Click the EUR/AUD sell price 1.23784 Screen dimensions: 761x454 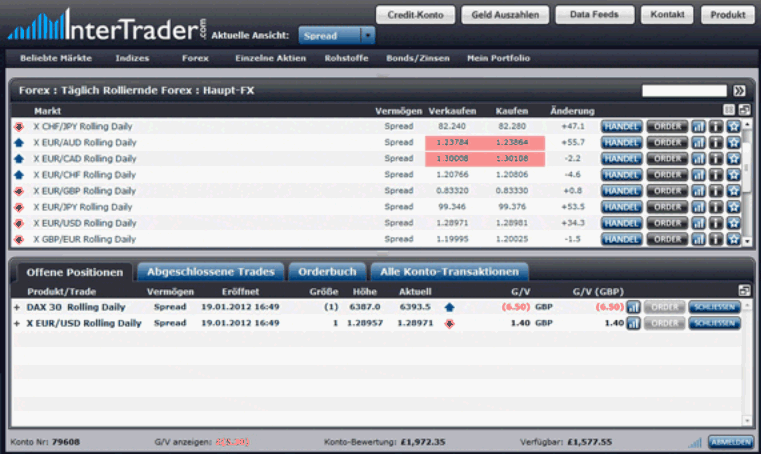point(452,142)
